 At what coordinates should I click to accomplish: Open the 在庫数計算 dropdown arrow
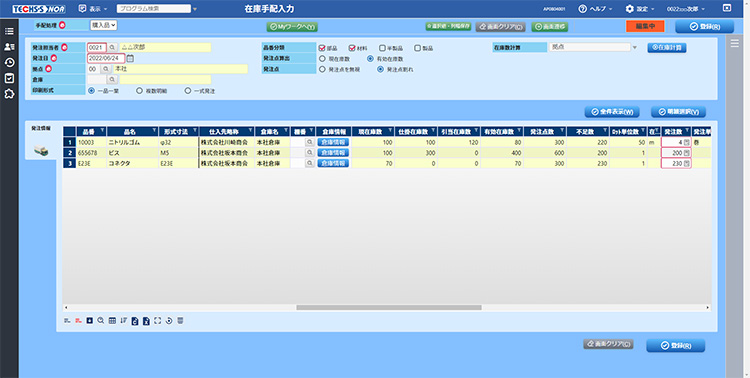[635, 47]
